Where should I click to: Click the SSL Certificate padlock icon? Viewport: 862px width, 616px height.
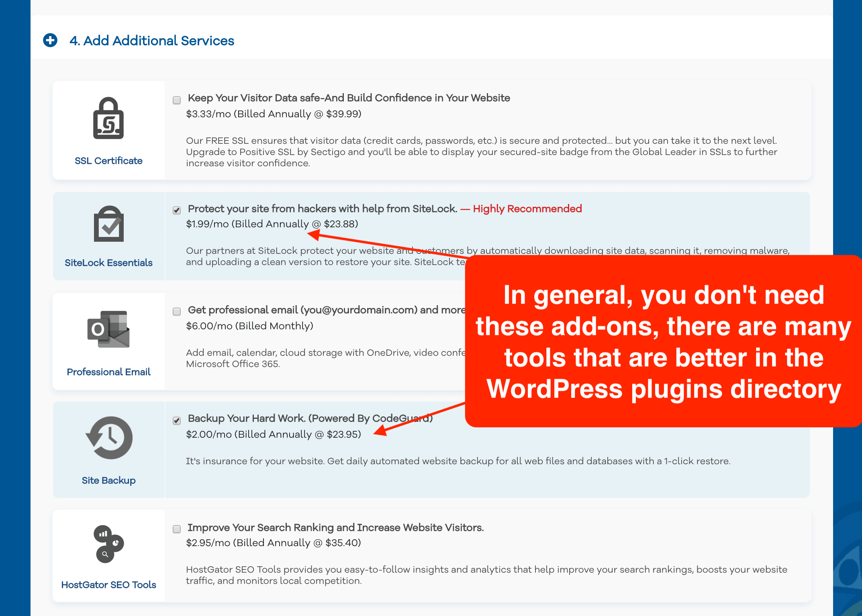point(108,118)
